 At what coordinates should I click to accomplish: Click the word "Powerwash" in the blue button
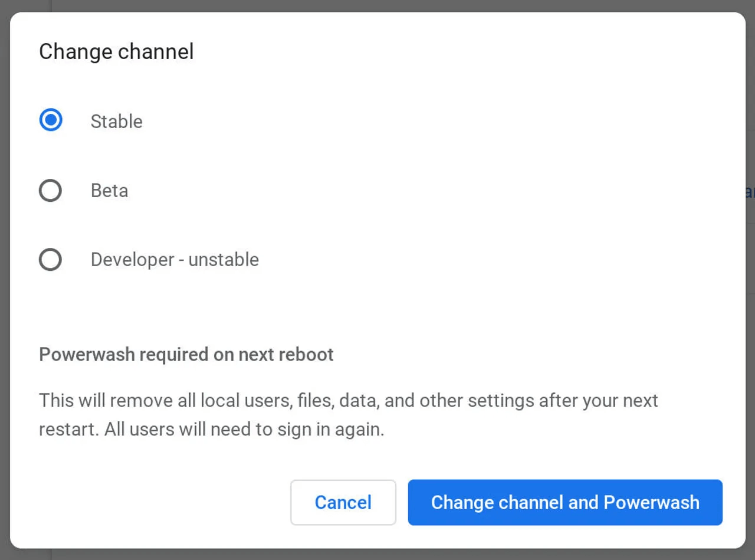652,502
